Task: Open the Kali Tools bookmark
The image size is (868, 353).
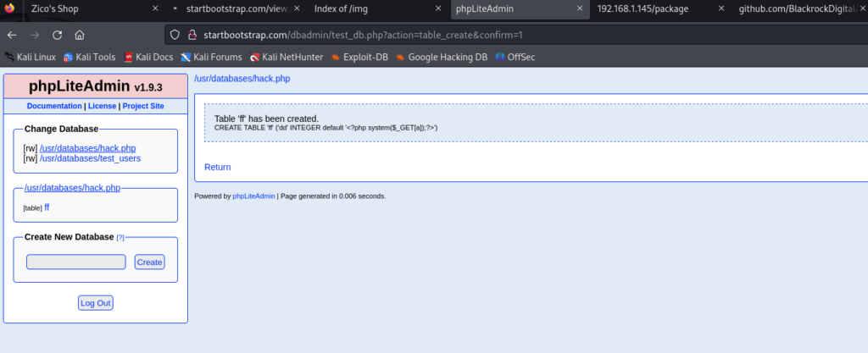Action: [90, 57]
